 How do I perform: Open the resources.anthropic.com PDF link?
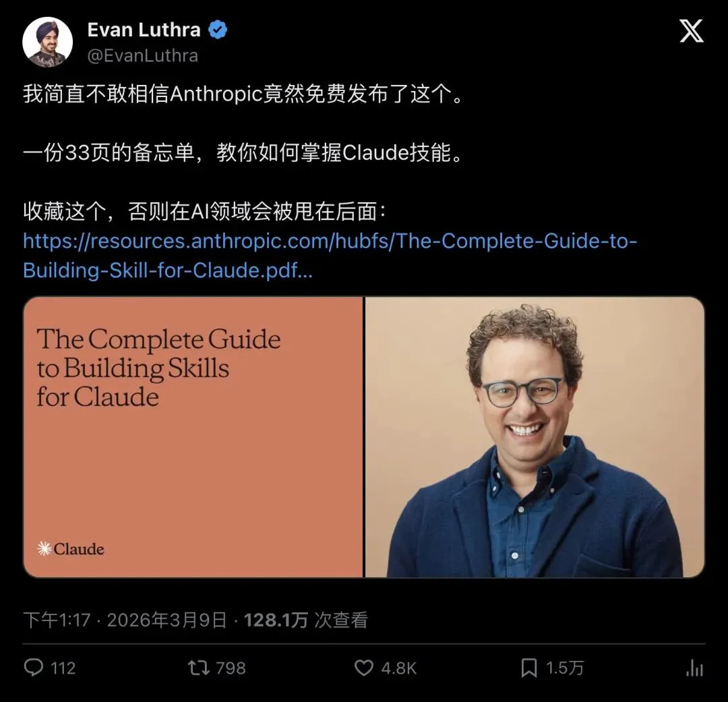330,256
